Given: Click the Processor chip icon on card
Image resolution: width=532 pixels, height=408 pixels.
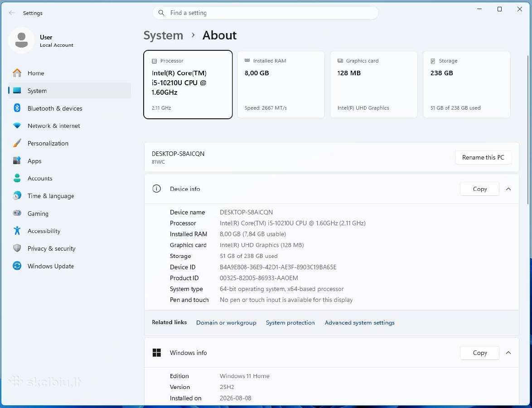Looking at the screenshot, I should pyautogui.click(x=154, y=61).
